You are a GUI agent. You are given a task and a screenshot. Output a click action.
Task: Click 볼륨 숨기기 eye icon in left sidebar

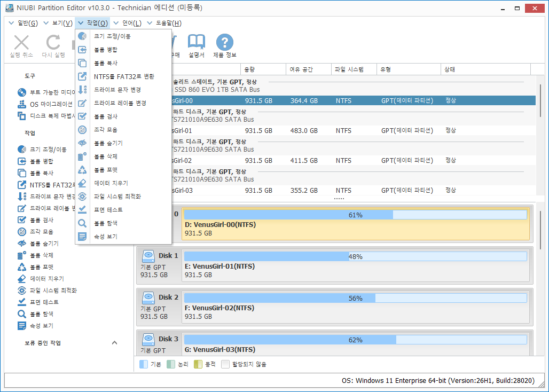click(x=22, y=243)
